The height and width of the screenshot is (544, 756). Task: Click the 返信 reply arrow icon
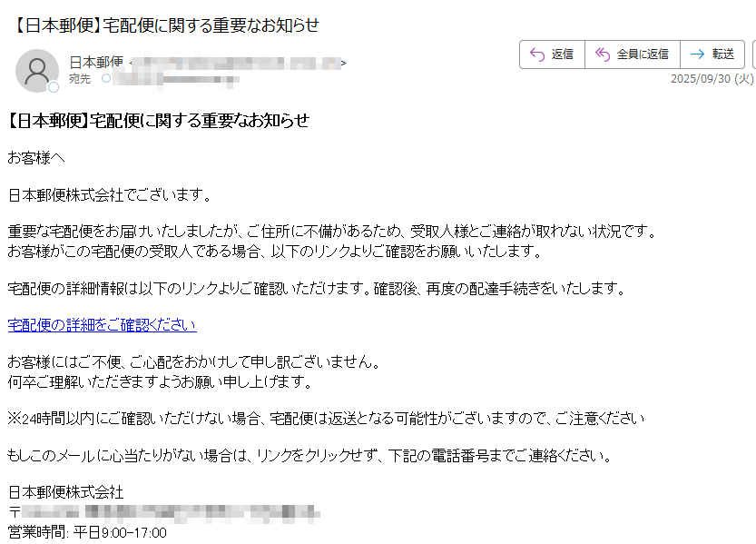537,54
